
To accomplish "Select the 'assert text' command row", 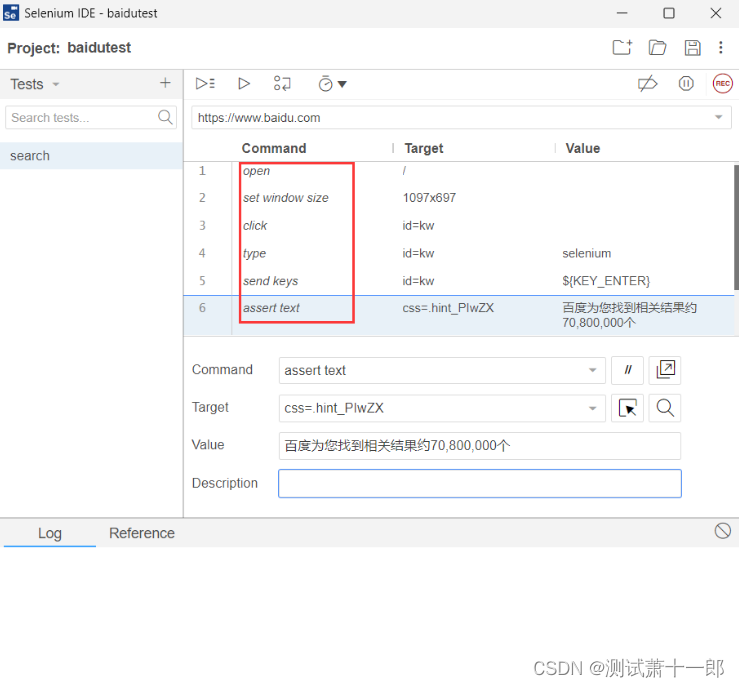I will click(x=459, y=315).
